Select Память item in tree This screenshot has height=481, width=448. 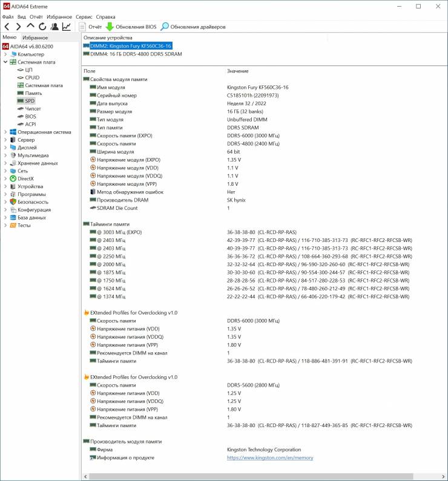pos(33,93)
